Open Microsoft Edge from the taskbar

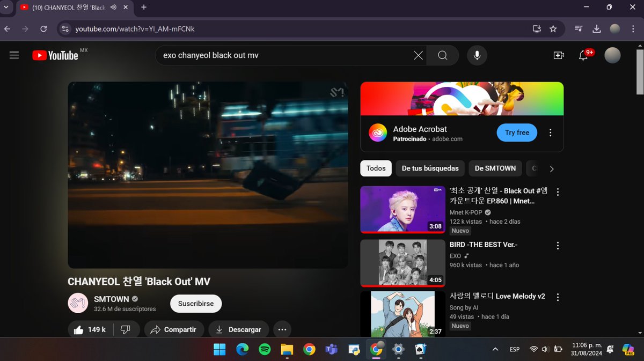point(243,350)
